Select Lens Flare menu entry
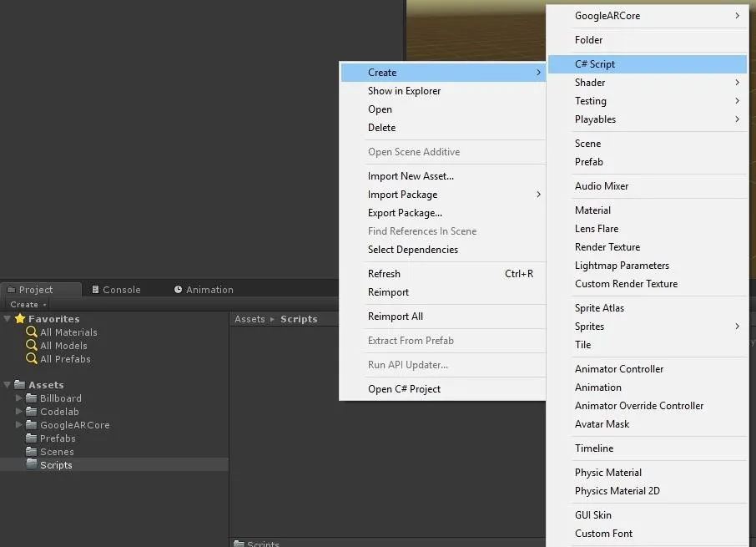Viewport: 756px width, 547px height. (648, 229)
